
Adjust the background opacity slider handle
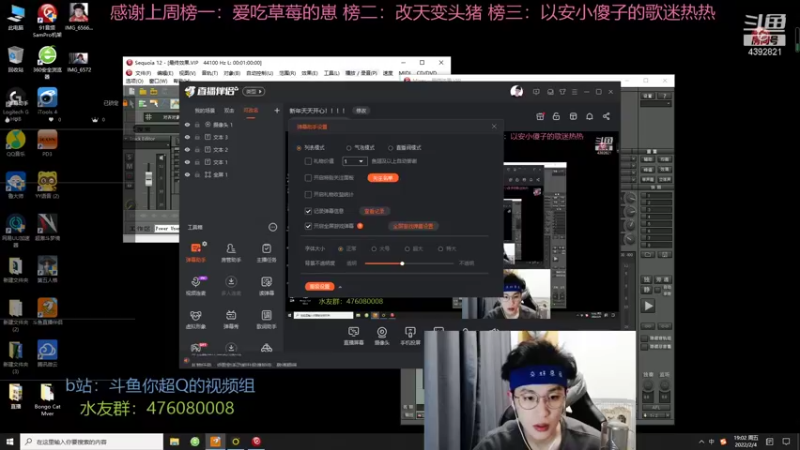402,264
